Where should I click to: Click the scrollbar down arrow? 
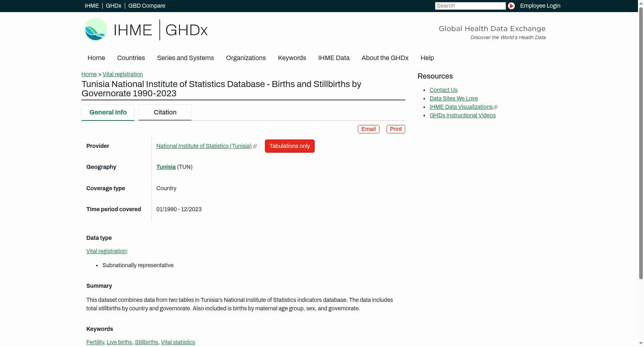(x=641, y=344)
